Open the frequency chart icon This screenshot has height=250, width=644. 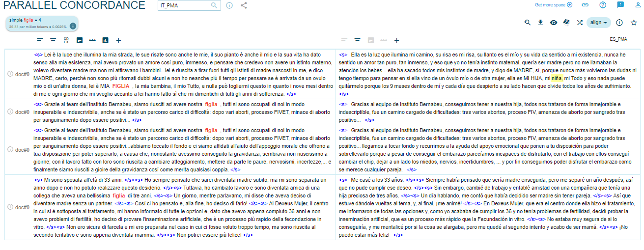coord(105,40)
